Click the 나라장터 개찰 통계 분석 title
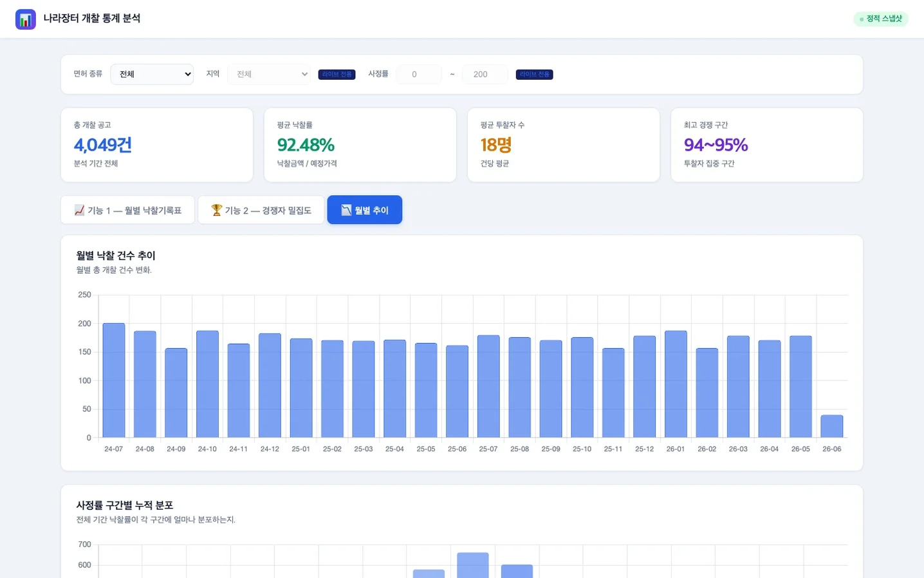 [92, 19]
